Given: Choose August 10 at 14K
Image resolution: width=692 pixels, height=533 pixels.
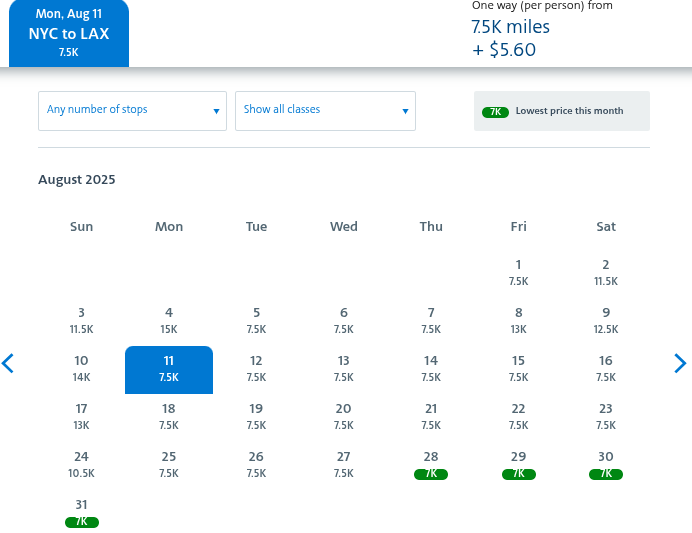Looking at the screenshot, I should [81, 370].
